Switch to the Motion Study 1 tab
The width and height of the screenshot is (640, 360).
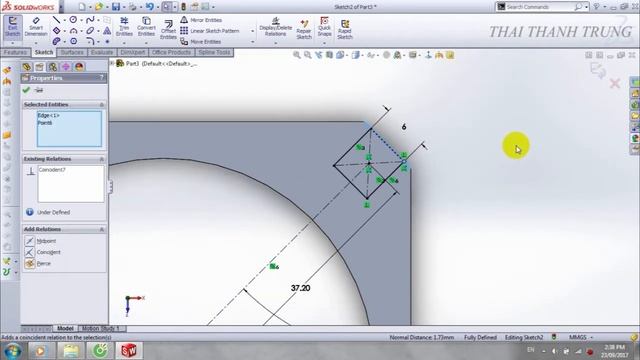tap(101, 328)
